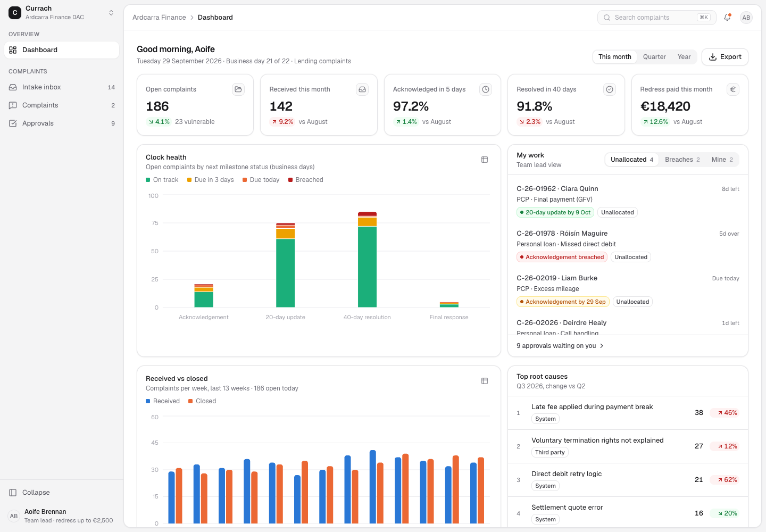Show the Unallocated work tab
Viewport: 766px width, 532px height.
click(632, 160)
